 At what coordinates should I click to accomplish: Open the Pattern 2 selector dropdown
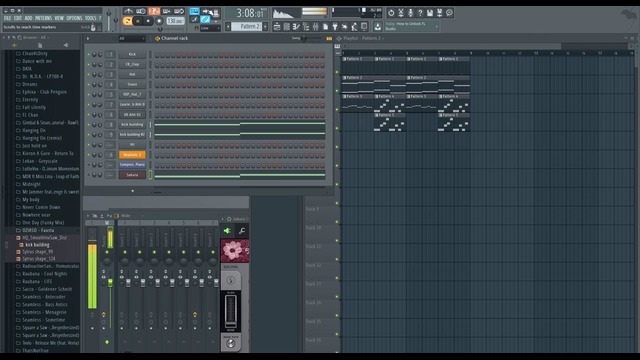(x=247, y=27)
